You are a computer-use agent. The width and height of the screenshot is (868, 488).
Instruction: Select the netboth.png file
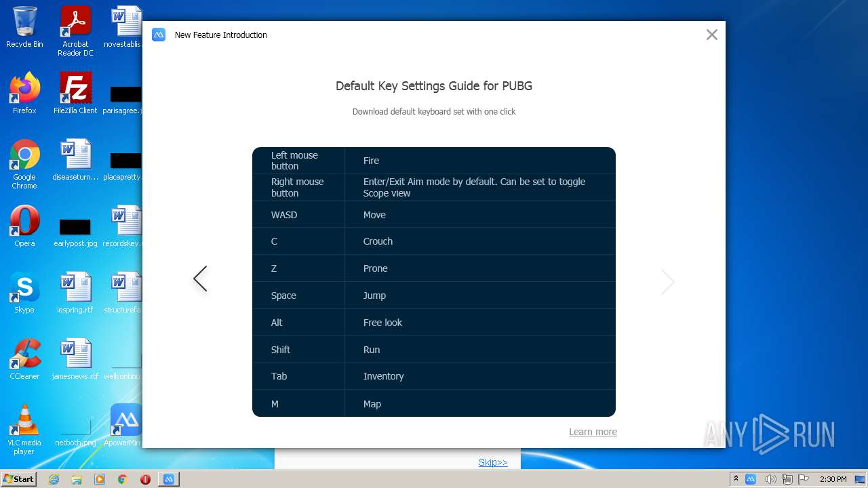tap(75, 432)
